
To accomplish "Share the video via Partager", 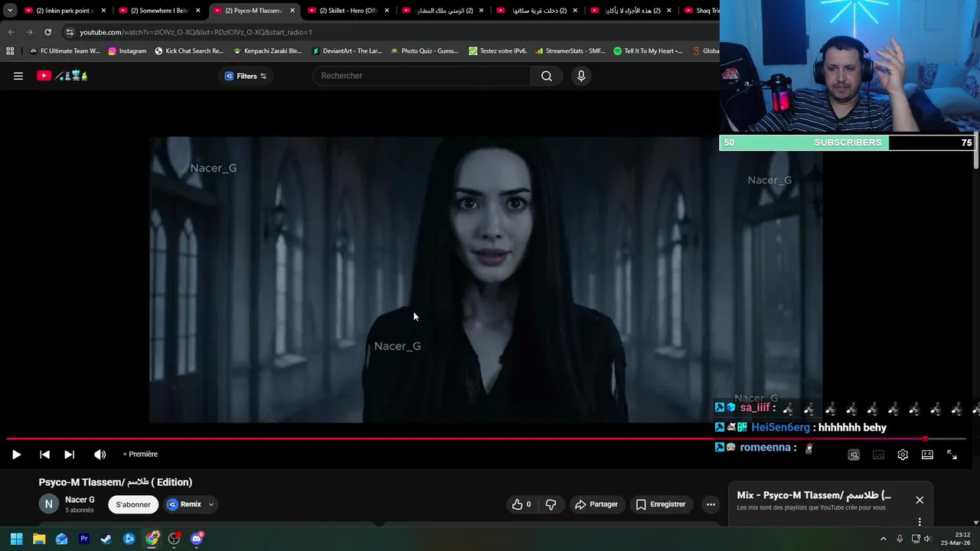I will coord(596,504).
